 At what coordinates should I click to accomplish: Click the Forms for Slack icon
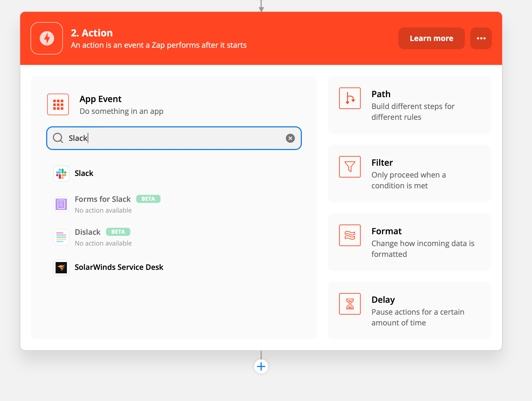click(61, 204)
